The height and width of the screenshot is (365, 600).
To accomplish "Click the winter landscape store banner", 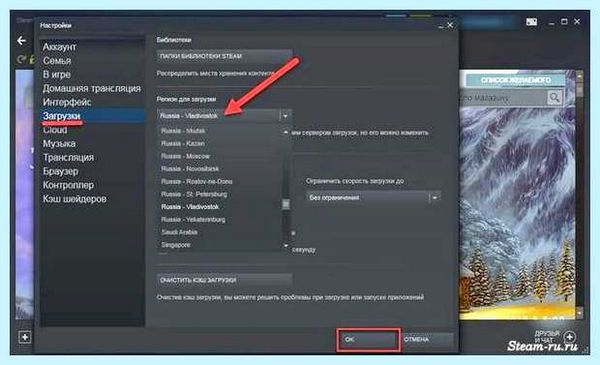I will click(517, 213).
